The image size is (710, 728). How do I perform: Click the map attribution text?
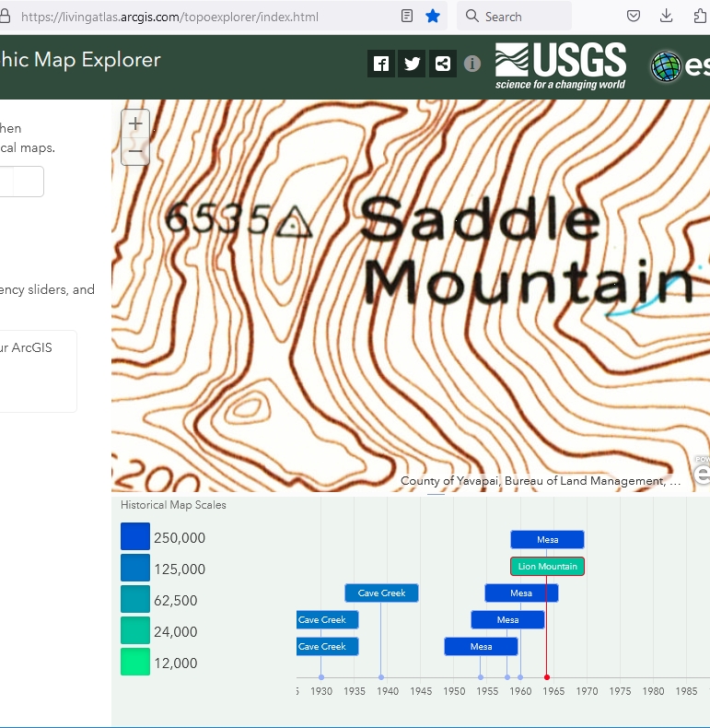point(541,481)
